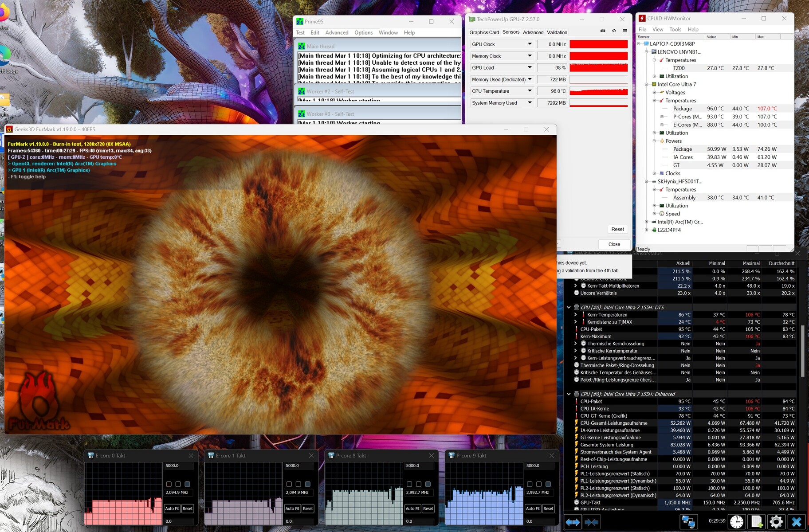Screen dimensions: 809x532
Task: Click the 0.0 min field in P-core 9 graph
Action: pos(539,521)
